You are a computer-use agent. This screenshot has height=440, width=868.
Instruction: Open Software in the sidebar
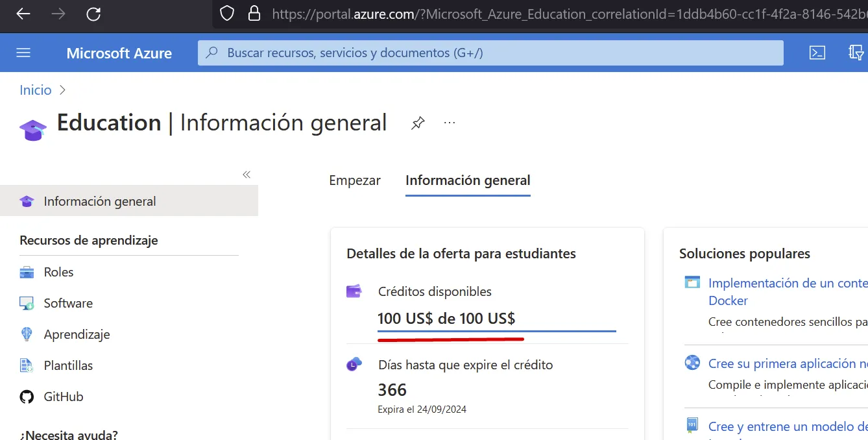pyautogui.click(x=68, y=303)
